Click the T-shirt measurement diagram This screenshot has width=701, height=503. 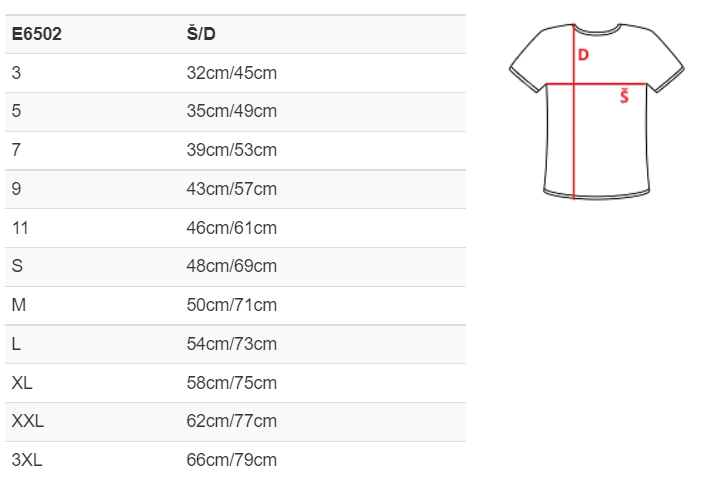tap(596, 111)
